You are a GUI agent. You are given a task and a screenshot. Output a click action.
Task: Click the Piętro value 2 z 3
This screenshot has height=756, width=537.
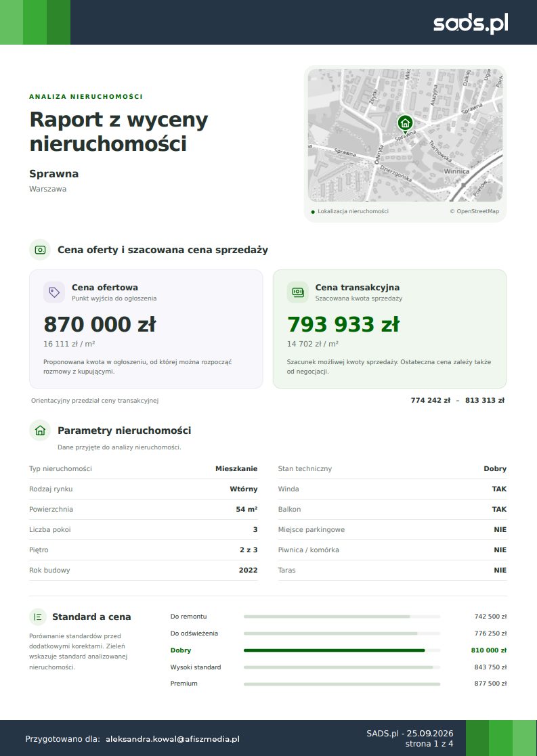point(249,550)
